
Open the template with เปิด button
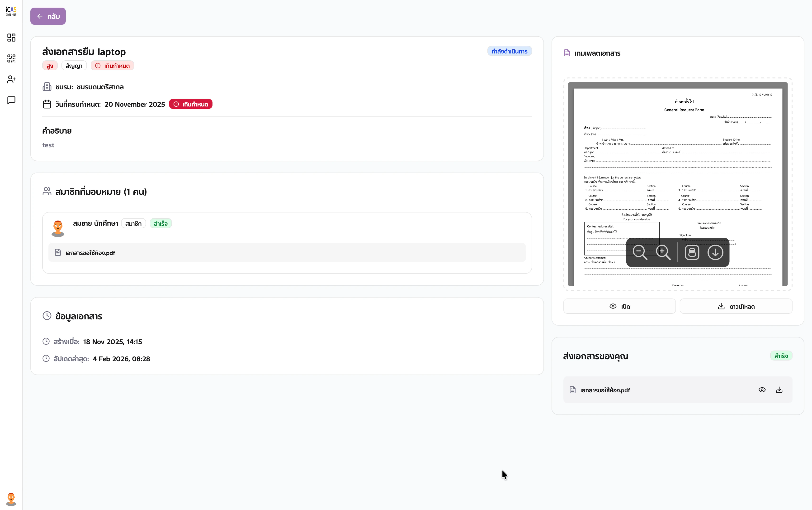point(619,306)
